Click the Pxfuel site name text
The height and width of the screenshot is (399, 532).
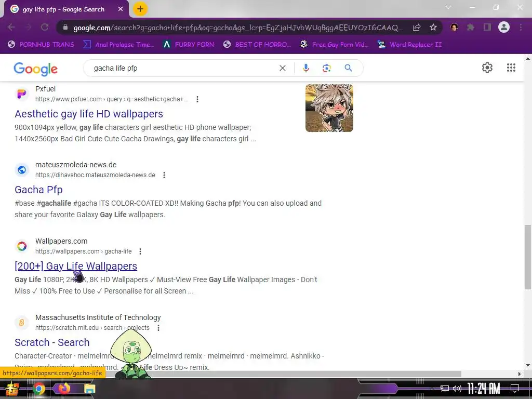click(x=46, y=89)
